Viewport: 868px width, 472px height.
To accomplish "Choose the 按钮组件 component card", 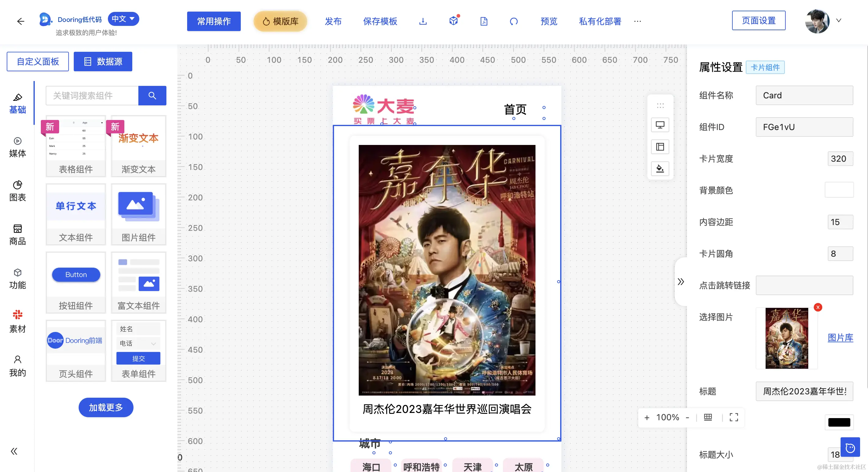I will [x=76, y=283].
